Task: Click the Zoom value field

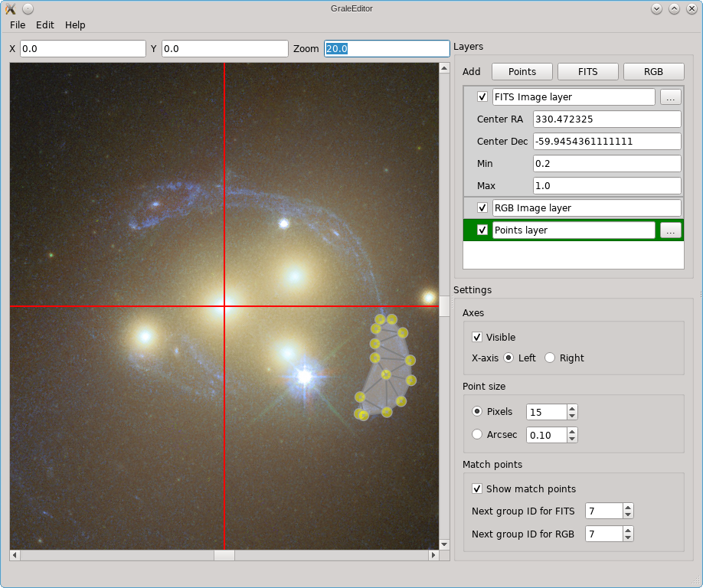Action: click(387, 49)
